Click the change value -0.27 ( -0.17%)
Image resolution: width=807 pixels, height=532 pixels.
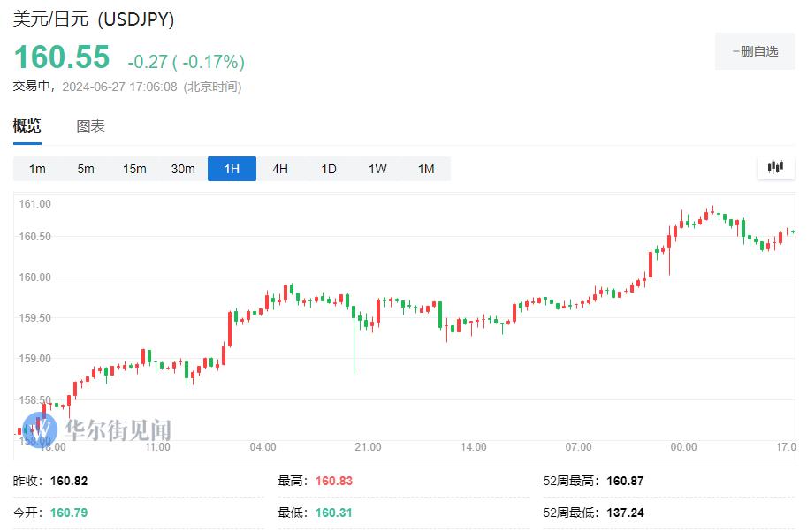187,62
